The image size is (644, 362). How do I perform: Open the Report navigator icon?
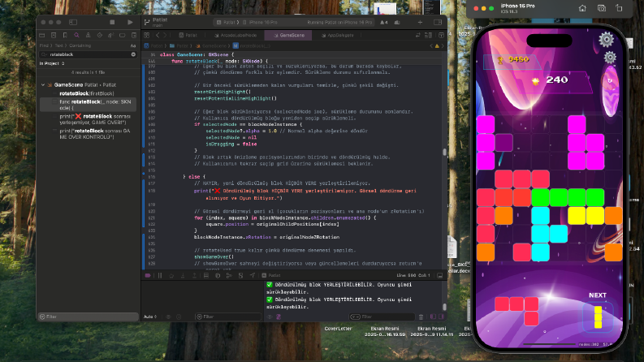[133, 35]
